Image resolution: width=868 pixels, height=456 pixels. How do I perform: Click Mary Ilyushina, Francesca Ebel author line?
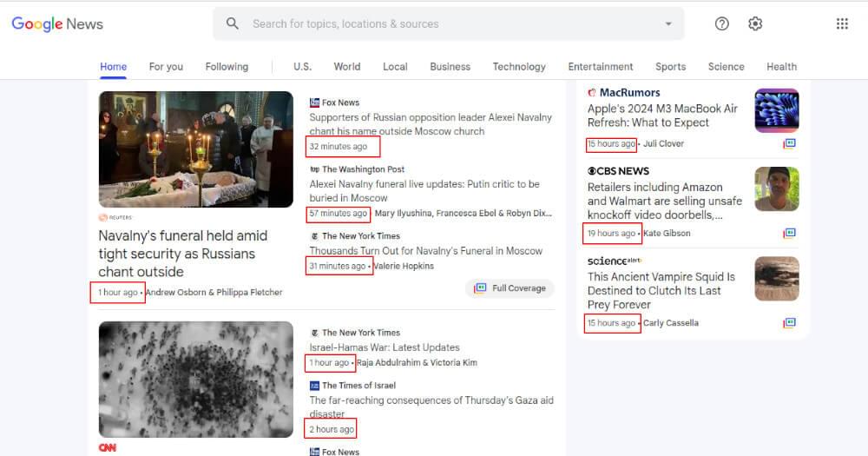coord(464,214)
